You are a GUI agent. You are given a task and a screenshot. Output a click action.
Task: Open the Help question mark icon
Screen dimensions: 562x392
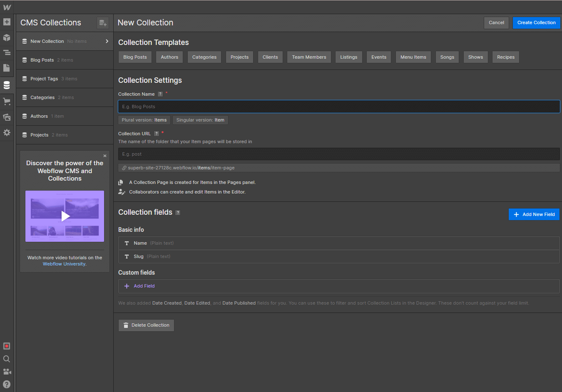[x=7, y=384]
